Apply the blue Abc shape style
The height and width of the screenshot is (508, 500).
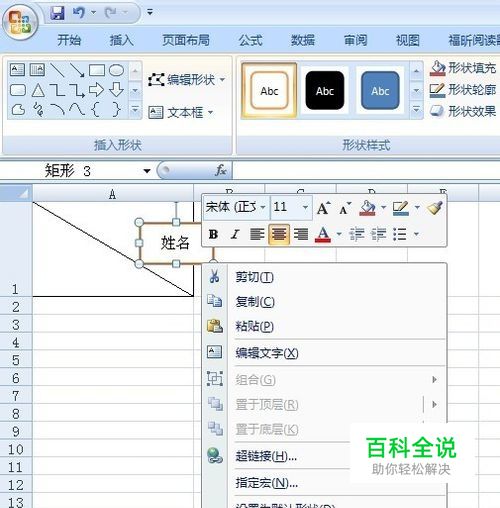click(x=380, y=91)
